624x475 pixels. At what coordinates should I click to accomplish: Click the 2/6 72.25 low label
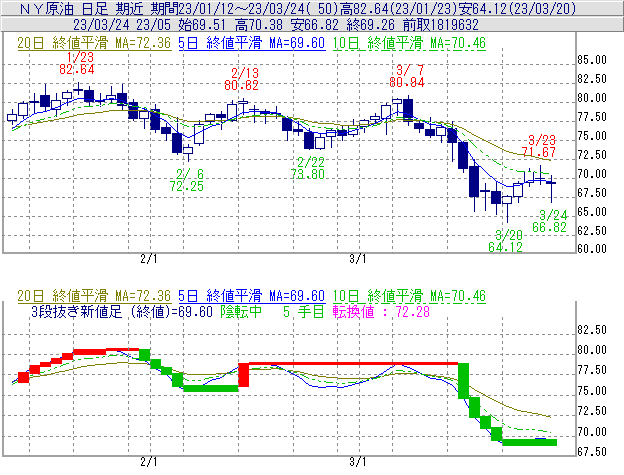coord(187,180)
